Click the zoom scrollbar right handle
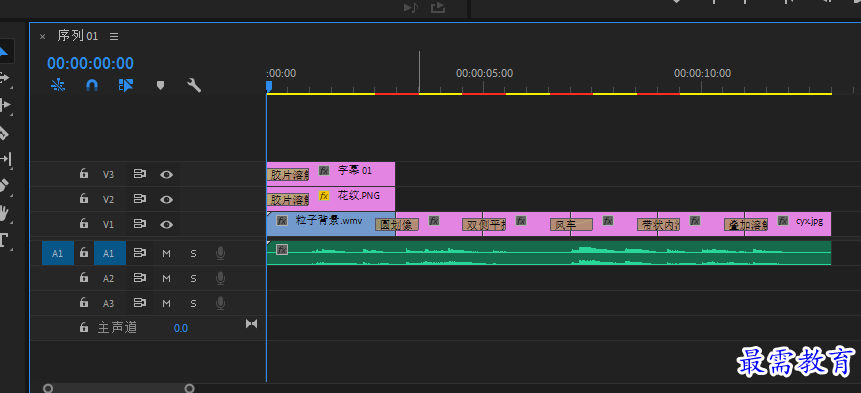 [x=189, y=389]
